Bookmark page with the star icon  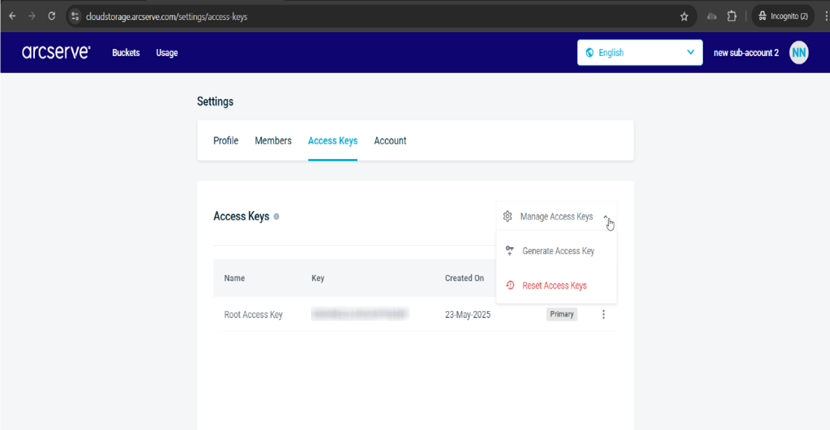pos(684,16)
